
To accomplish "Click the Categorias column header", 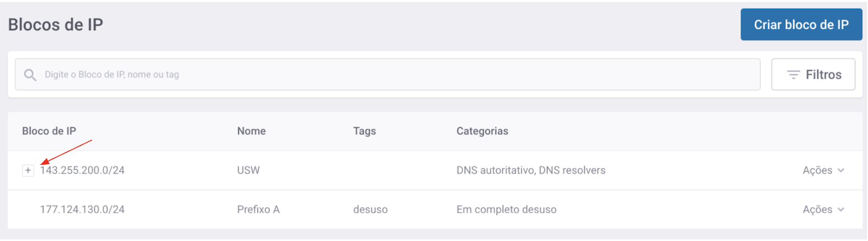I will [x=482, y=131].
